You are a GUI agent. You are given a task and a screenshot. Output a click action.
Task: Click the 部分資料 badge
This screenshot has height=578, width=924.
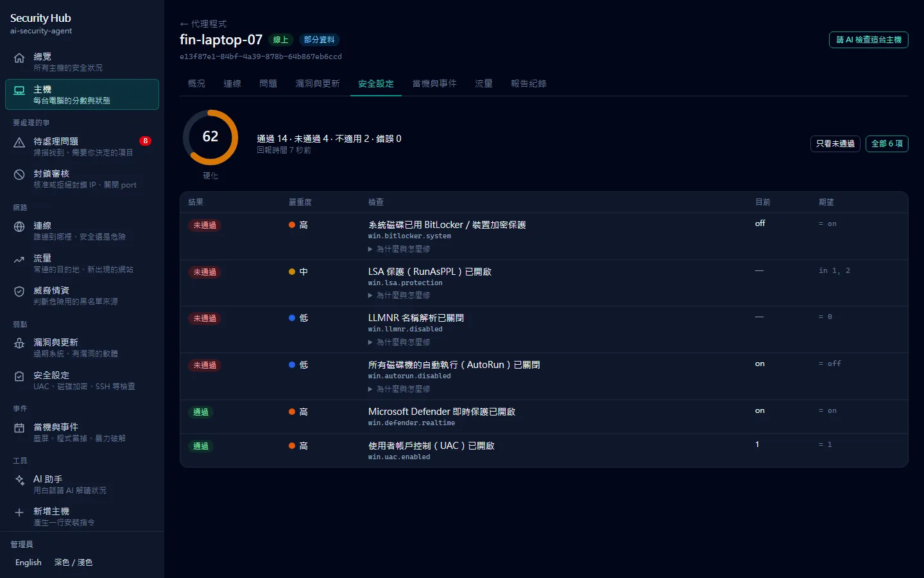tap(319, 40)
